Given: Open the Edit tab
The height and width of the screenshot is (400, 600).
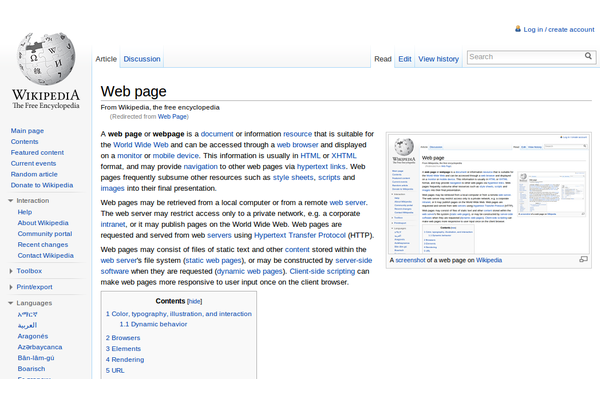Looking at the screenshot, I should point(405,59).
